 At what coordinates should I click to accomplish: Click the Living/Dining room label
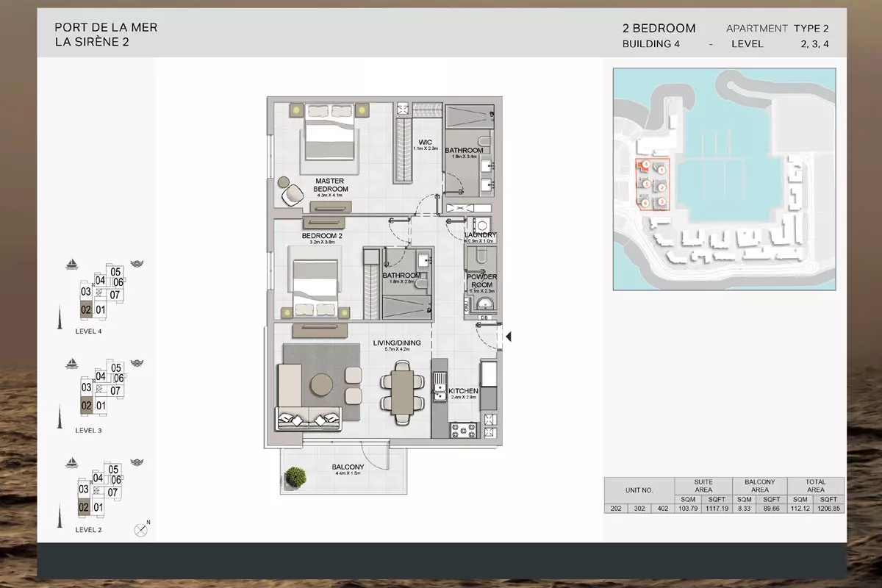coord(396,342)
